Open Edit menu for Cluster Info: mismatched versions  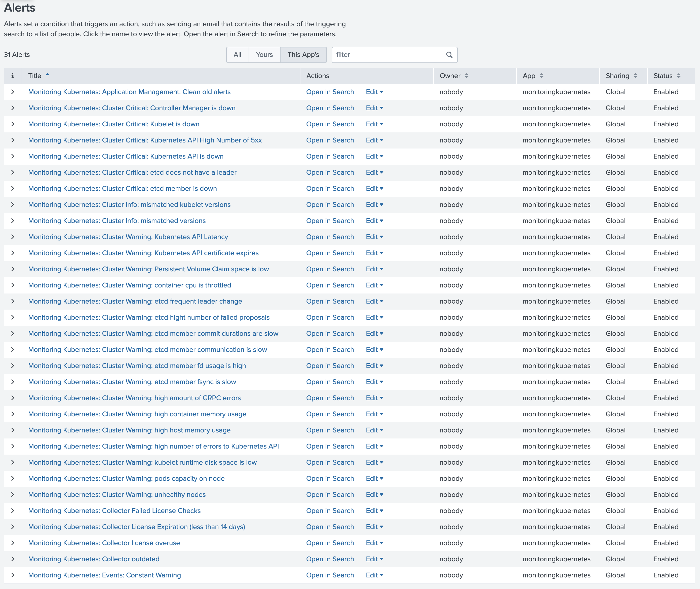[375, 221]
